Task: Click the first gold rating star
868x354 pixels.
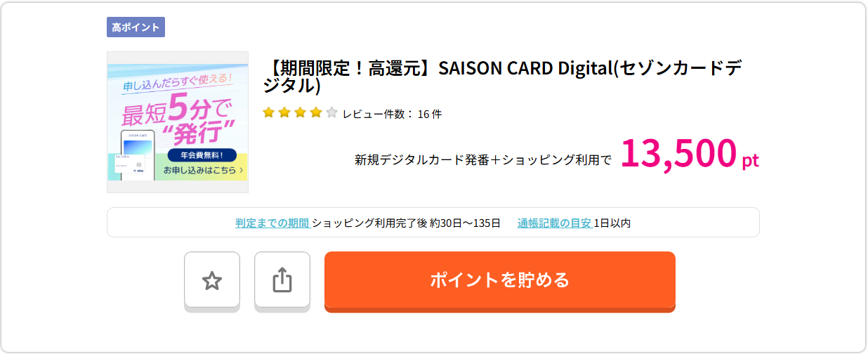Action: click(268, 113)
